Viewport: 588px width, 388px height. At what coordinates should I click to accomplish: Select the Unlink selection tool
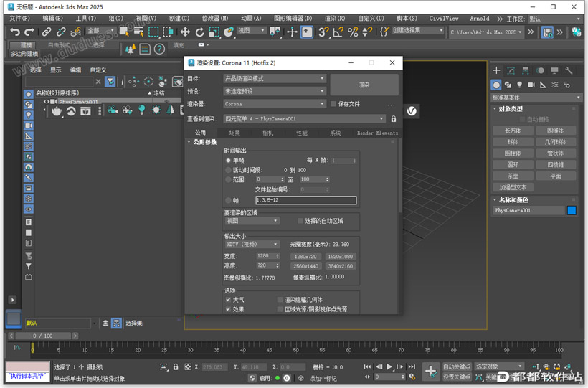click(61, 32)
